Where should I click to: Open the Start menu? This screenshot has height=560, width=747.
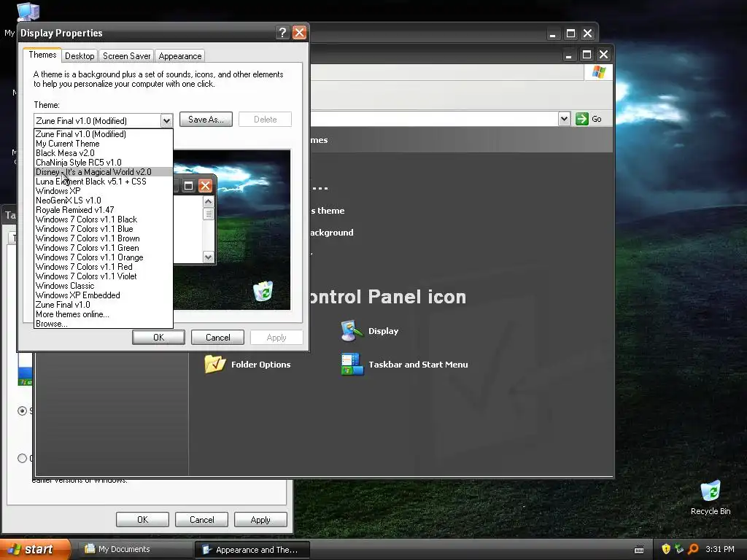[34, 549]
